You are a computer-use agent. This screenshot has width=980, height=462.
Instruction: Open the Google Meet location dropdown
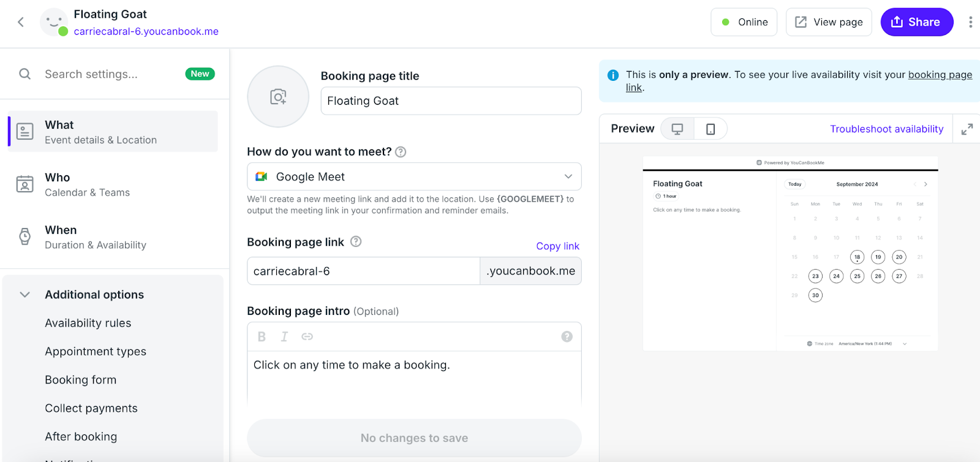click(x=414, y=176)
